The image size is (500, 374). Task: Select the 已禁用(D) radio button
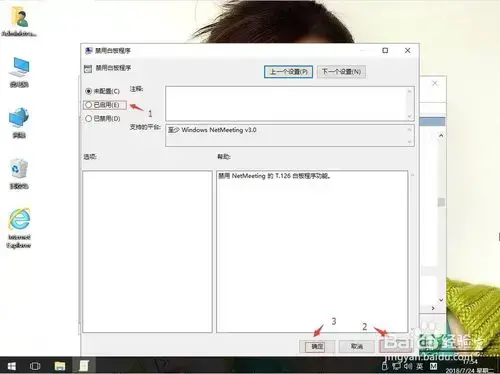click(x=103, y=118)
